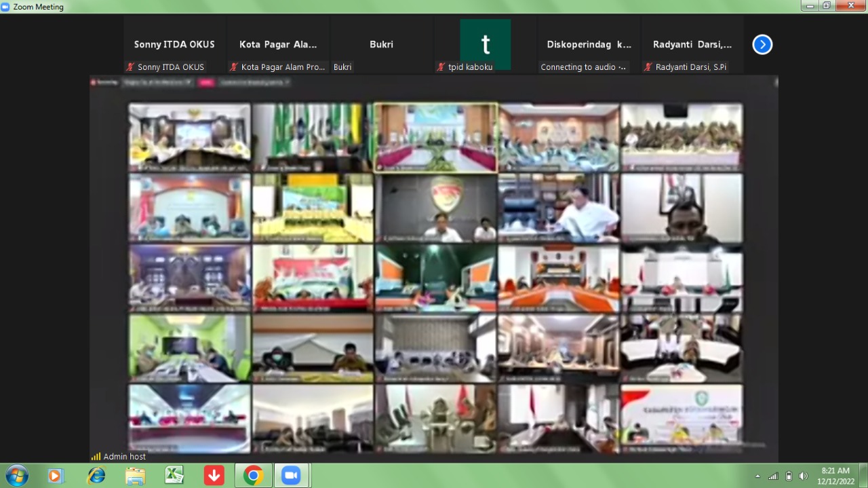This screenshot has width=868, height=488.
Task: Open Windows Media Player from taskbar
Action: (x=56, y=476)
